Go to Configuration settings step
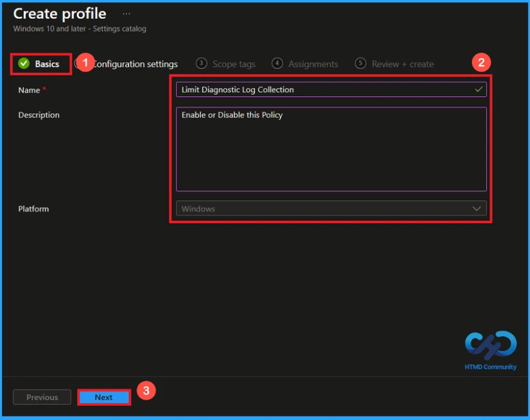The width and height of the screenshot is (530, 420). pyautogui.click(x=135, y=64)
